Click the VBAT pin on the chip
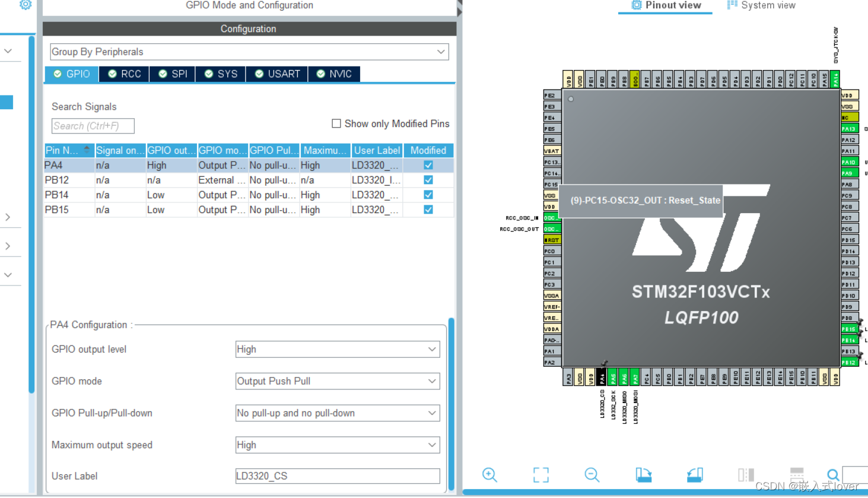This screenshot has height=498, width=868. pos(552,151)
